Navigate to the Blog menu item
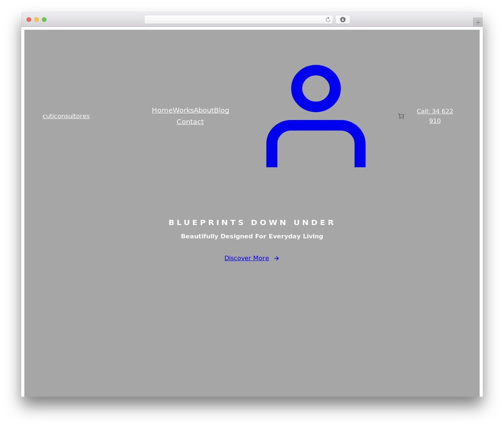504x427 pixels. 221,110
